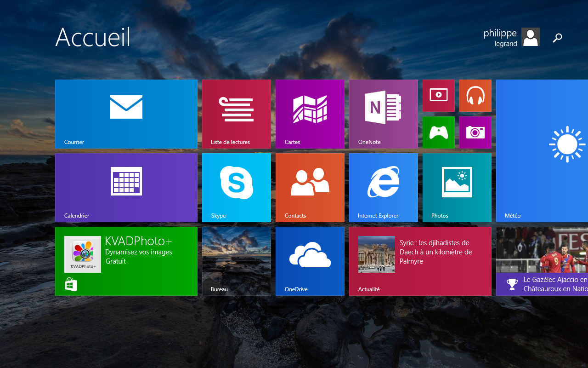
Task: Open the small Xbox Games controller tile
Action: pyautogui.click(x=439, y=132)
